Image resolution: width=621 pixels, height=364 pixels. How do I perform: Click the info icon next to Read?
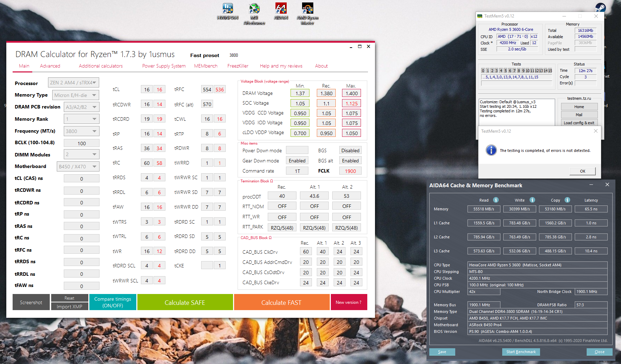click(x=496, y=200)
